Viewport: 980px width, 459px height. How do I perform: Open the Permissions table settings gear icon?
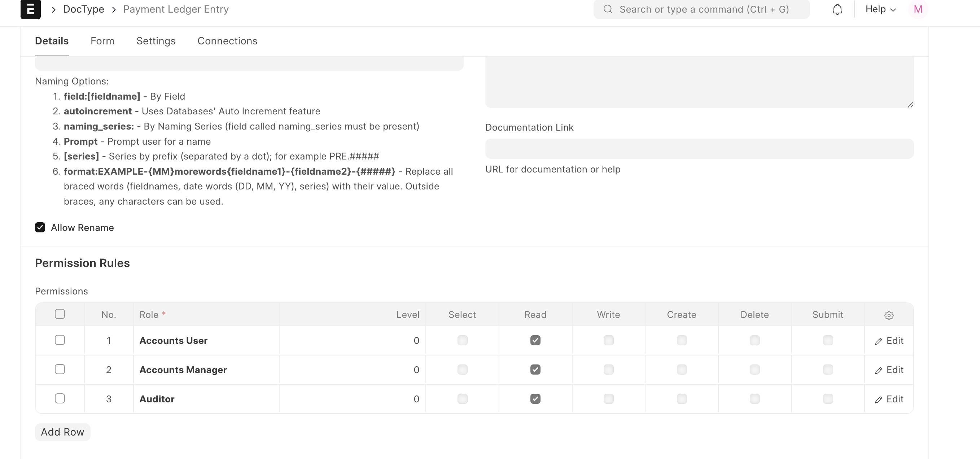pyautogui.click(x=889, y=315)
